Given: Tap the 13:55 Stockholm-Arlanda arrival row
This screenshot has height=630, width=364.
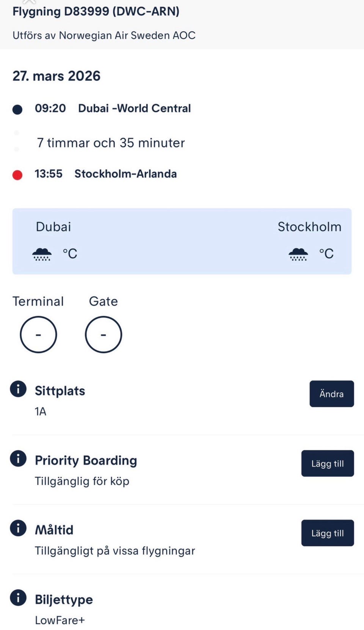Looking at the screenshot, I should pos(105,174).
